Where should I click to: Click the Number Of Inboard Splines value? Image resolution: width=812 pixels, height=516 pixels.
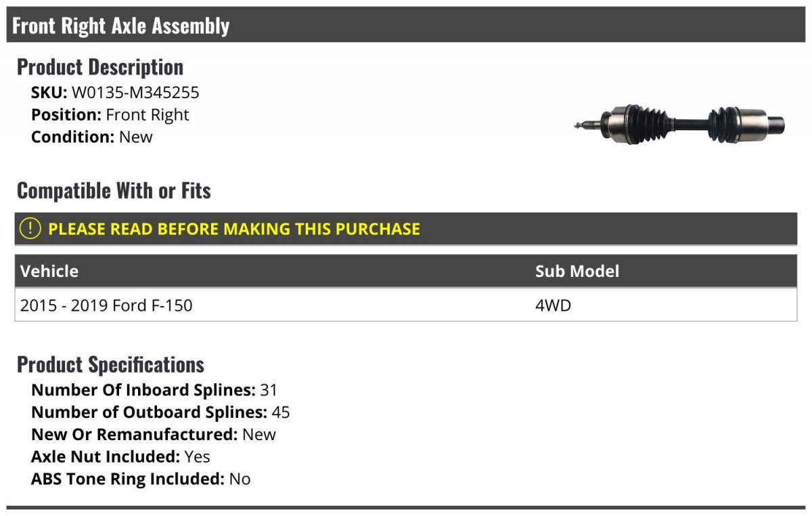click(x=268, y=390)
